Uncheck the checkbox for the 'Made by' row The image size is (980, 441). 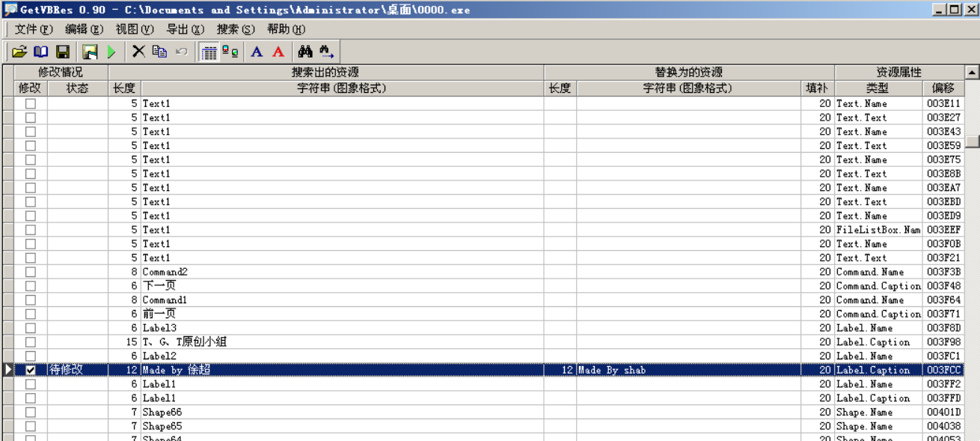pos(31,370)
